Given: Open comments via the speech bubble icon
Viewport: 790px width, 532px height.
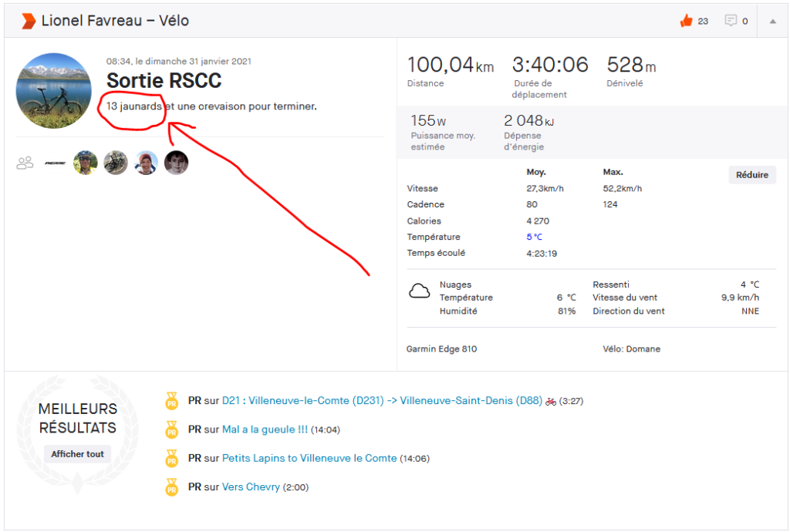Looking at the screenshot, I should pyautogui.click(x=731, y=21).
